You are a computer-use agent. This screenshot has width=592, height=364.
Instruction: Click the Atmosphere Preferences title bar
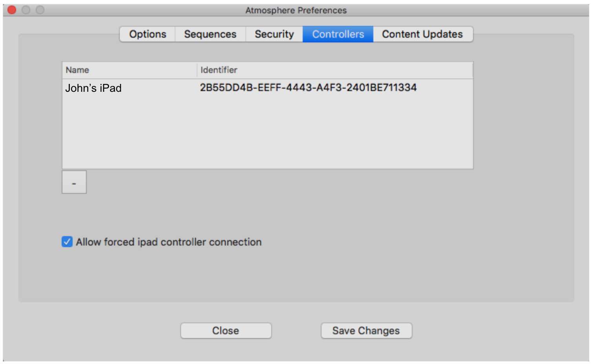296,10
